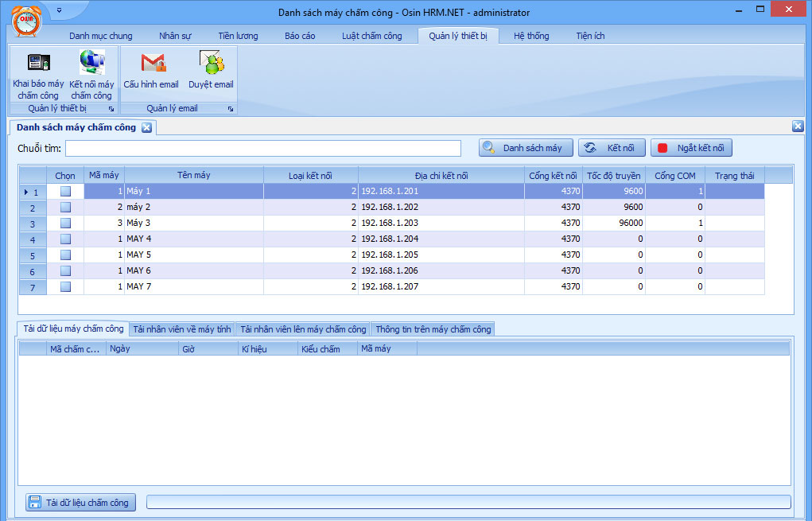
Task: Check the box for MAY 7
Action: 65,287
